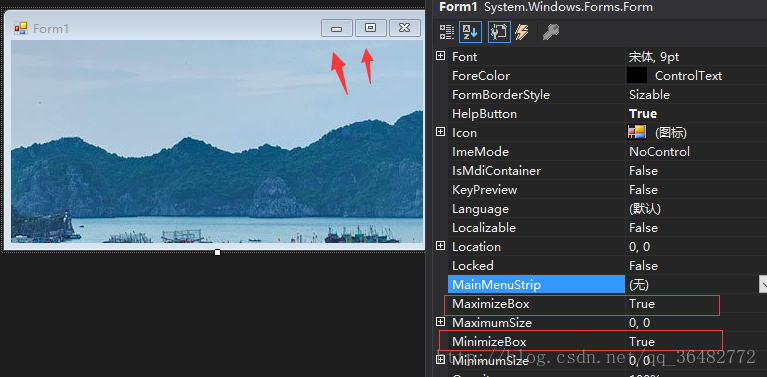Screen dimensions: 767x377
Task: Expand the Font property
Action: [x=440, y=56]
